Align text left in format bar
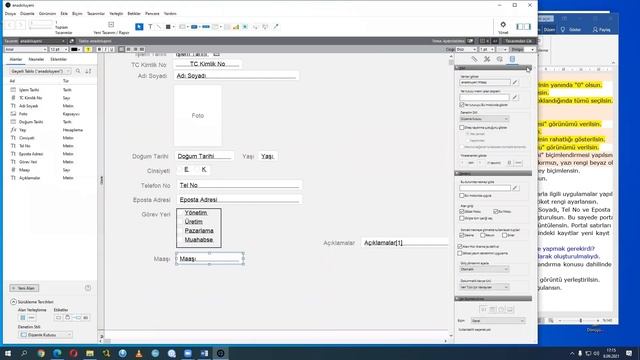 (x=122, y=49)
